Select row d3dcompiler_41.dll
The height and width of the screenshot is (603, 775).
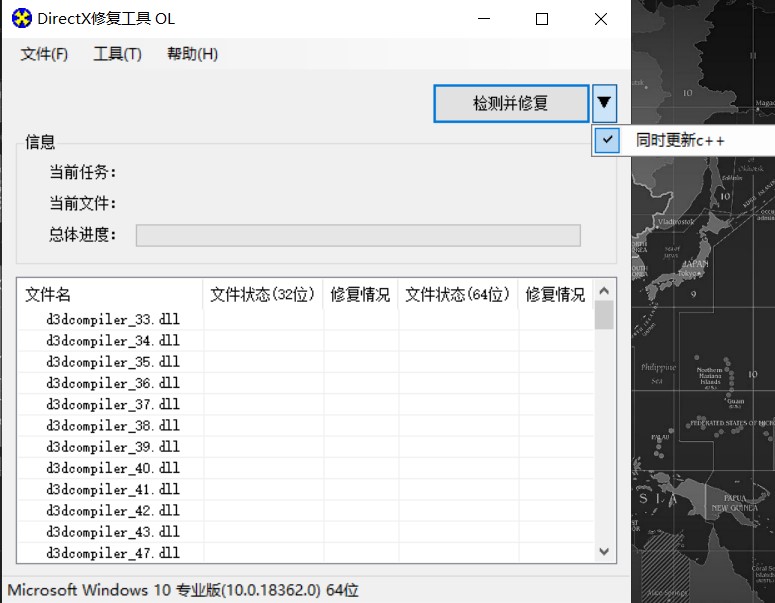point(305,489)
